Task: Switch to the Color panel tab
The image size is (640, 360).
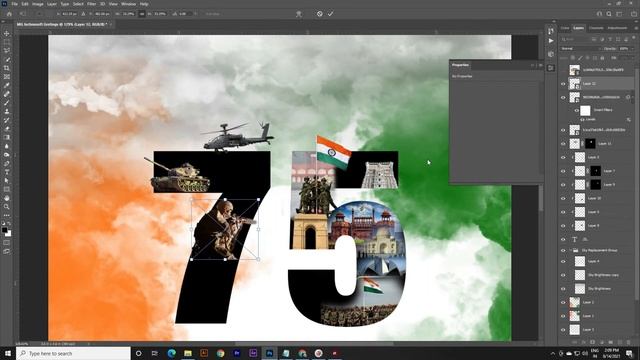Action: (565, 28)
